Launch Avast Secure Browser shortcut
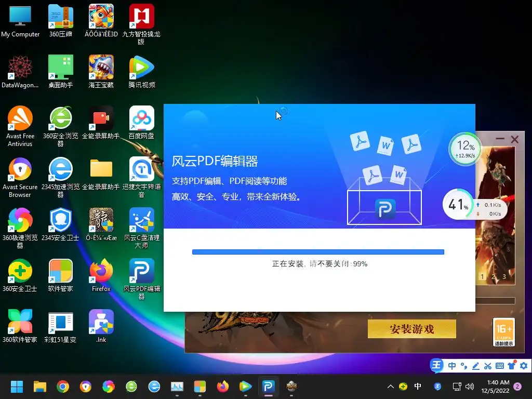The height and width of the screenshot is (399, 532). coord(20,177)
